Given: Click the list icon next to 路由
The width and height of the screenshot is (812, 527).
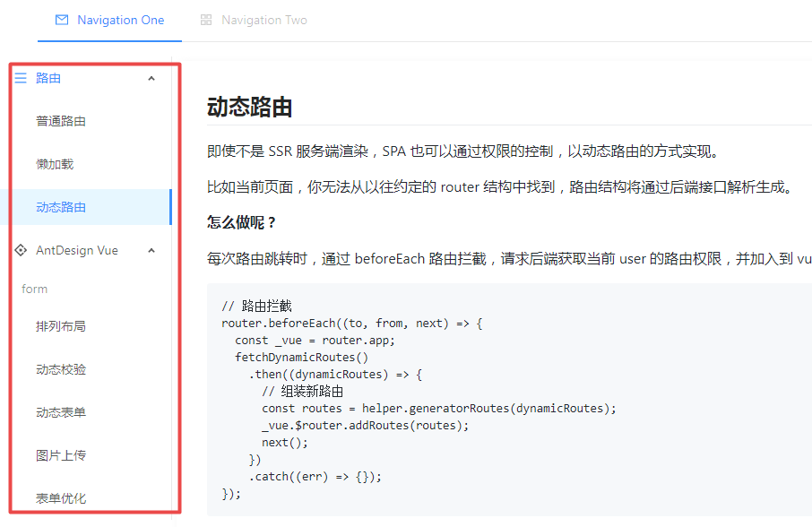Looking at the screenshot, I should click(x=21, y=78).
